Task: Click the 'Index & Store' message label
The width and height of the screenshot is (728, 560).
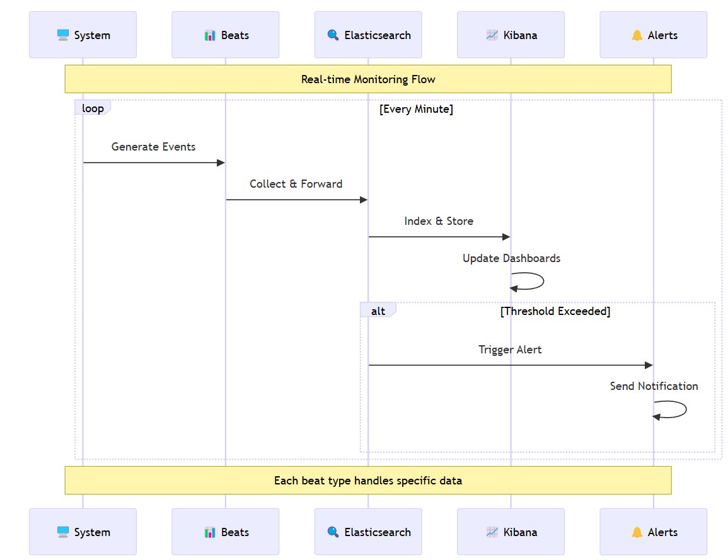Action: coord(439,221)
